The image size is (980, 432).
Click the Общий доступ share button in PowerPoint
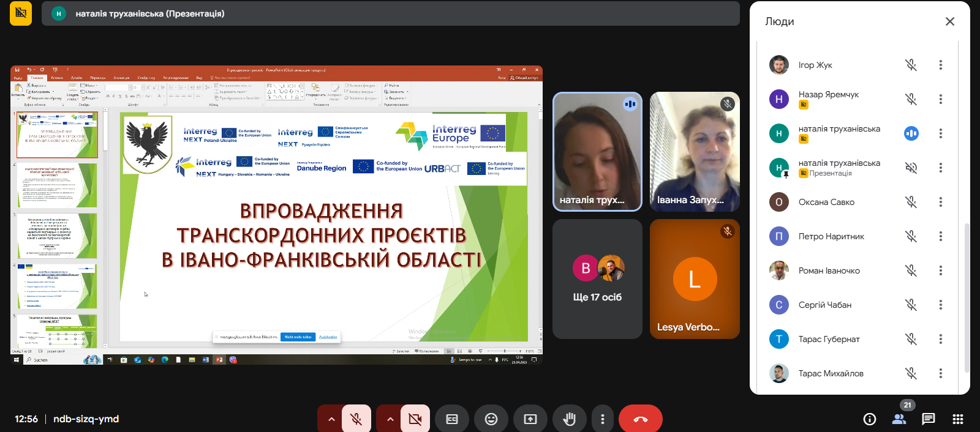[x=525, y=78]
